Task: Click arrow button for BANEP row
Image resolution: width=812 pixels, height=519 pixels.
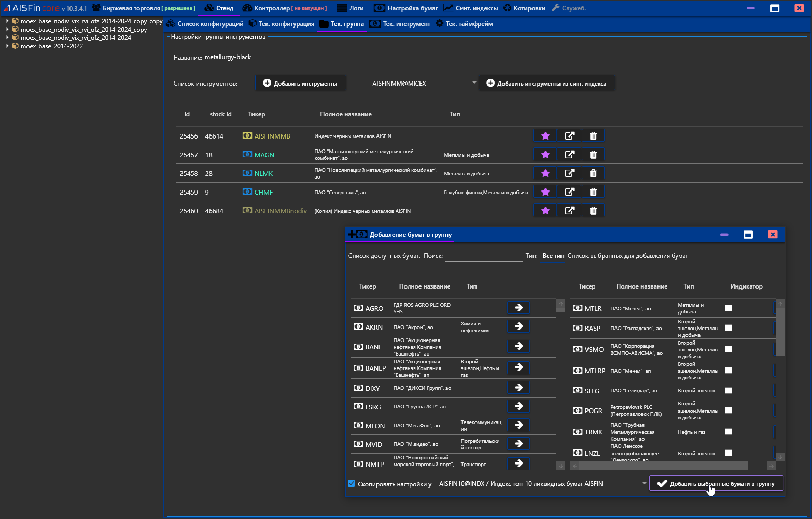Action: point(519,367)
